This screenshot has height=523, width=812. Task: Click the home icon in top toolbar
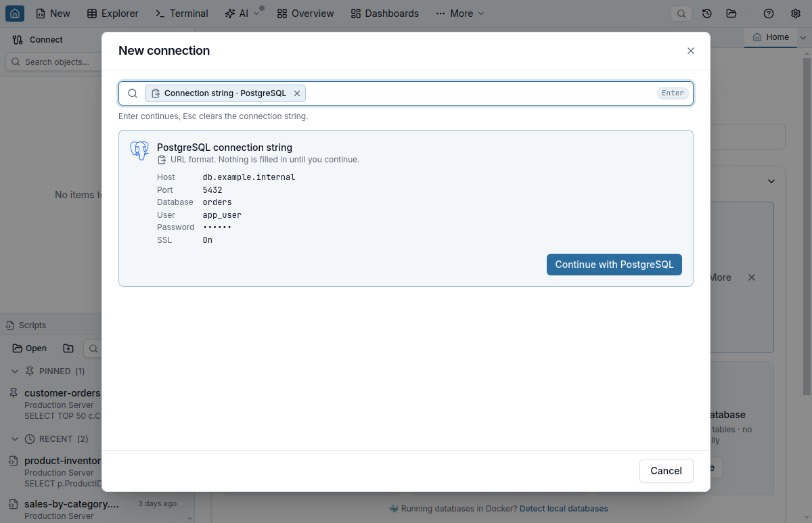(x=15, y=14)
